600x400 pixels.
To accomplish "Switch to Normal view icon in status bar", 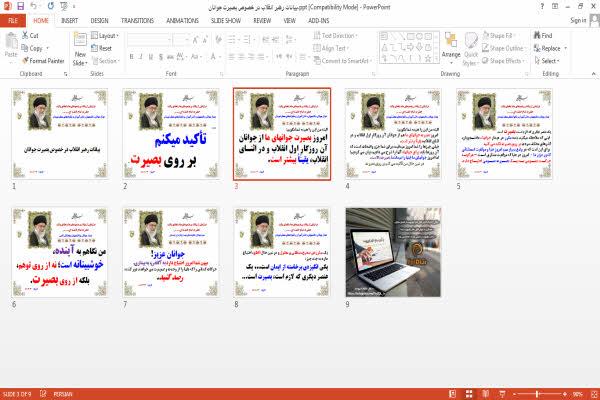I will [452, 394].
